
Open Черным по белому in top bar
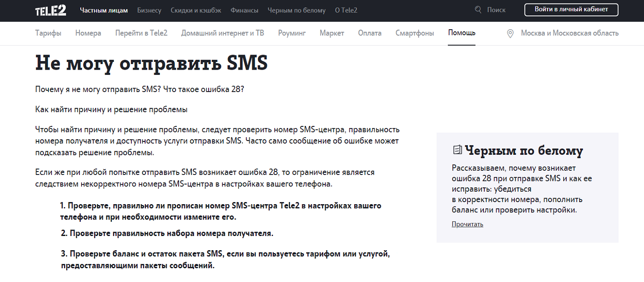297,10
